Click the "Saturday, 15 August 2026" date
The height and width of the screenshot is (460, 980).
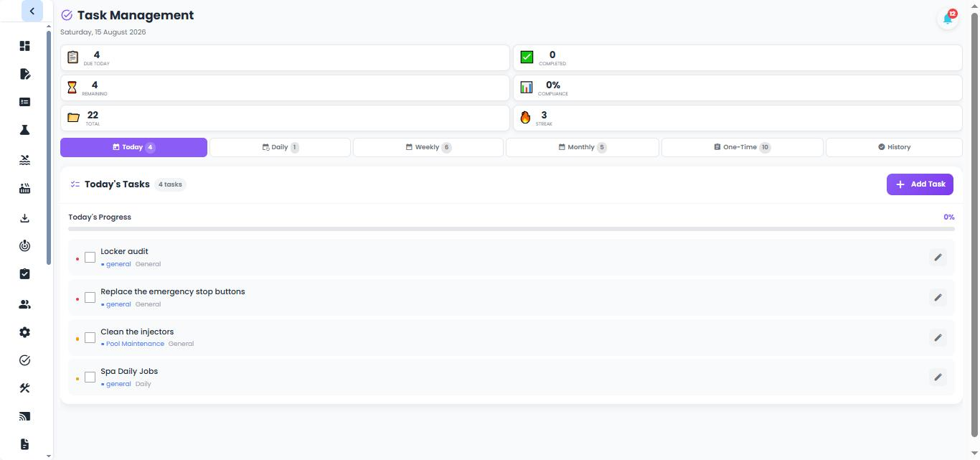click(103, 32)
